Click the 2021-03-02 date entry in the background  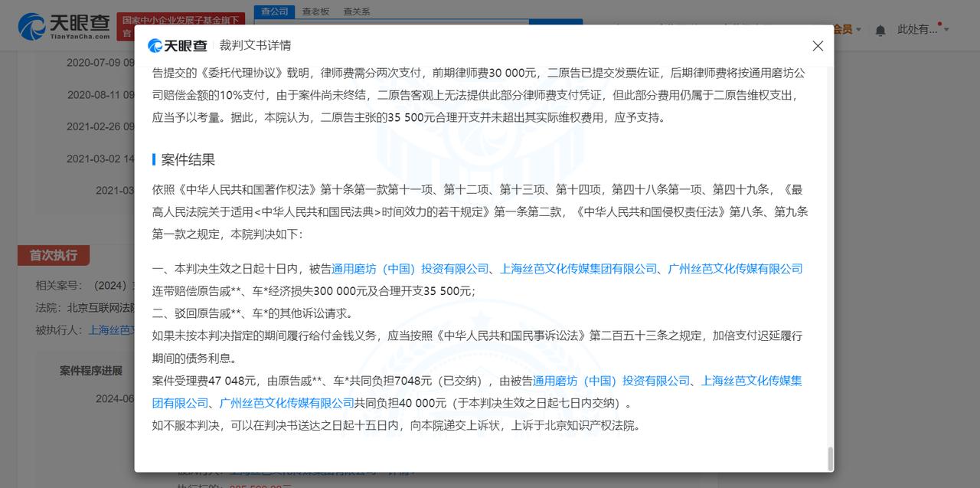point(100,159)
